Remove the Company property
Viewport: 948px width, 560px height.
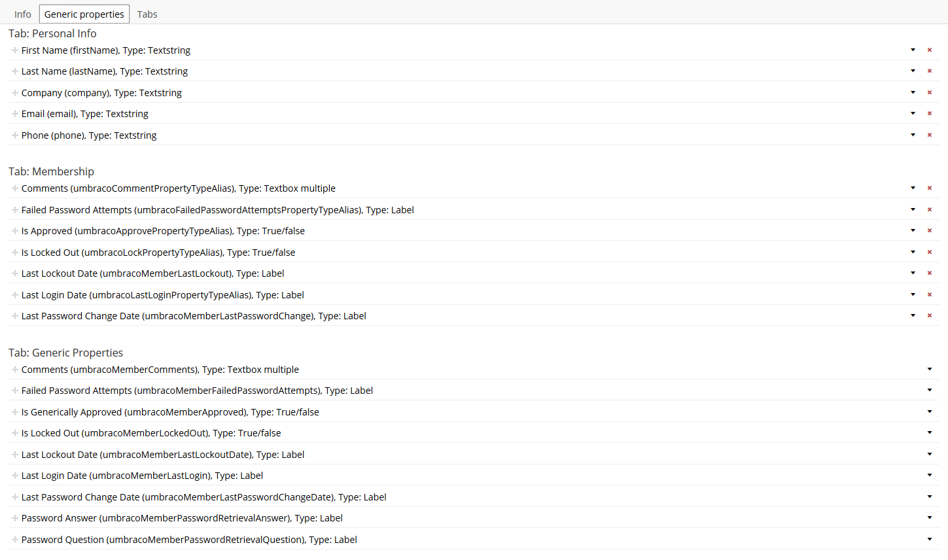(x=929, y=92)
